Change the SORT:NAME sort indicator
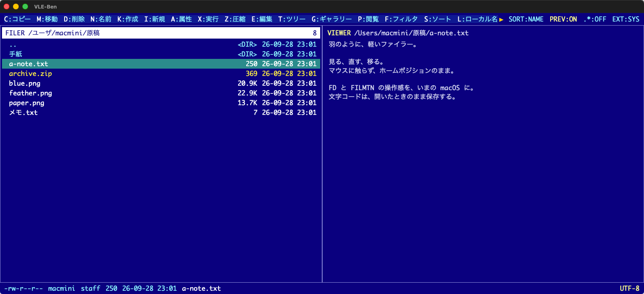 coord(526,19)
